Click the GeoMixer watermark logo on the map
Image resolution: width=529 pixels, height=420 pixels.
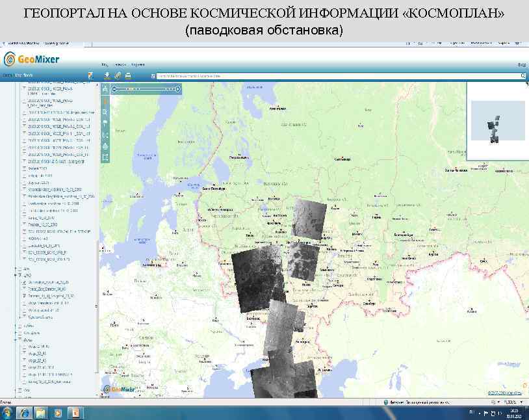(119, 389)
